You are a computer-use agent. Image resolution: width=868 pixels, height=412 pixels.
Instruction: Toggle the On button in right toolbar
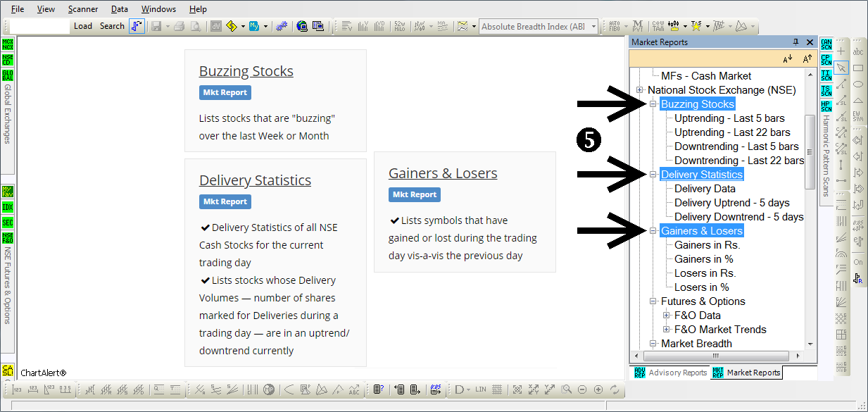[x=858, y=262]
